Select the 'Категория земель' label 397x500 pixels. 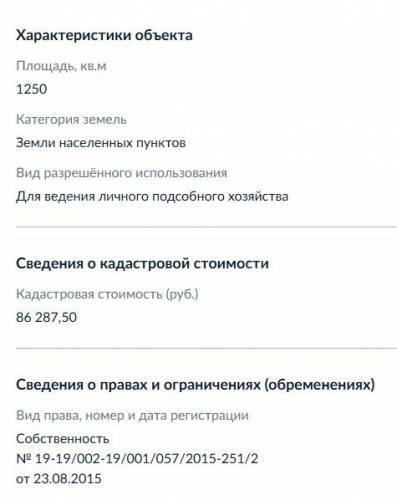click(71, 119)
